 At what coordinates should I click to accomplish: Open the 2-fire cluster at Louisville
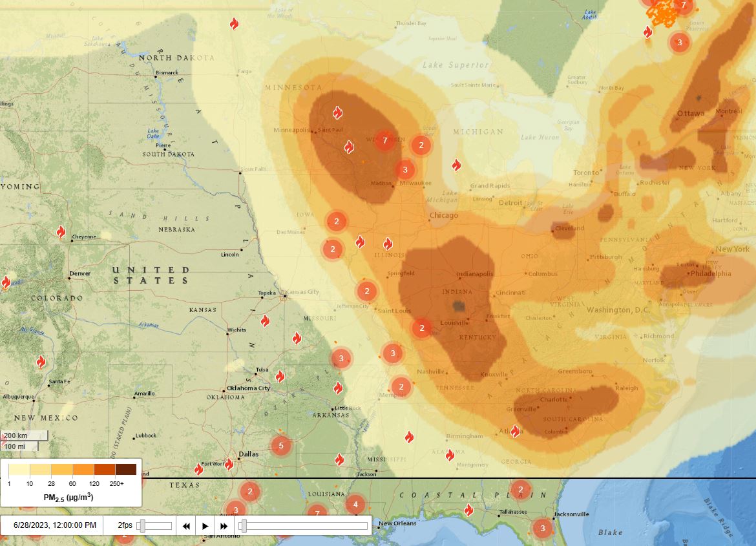(422, 328)
